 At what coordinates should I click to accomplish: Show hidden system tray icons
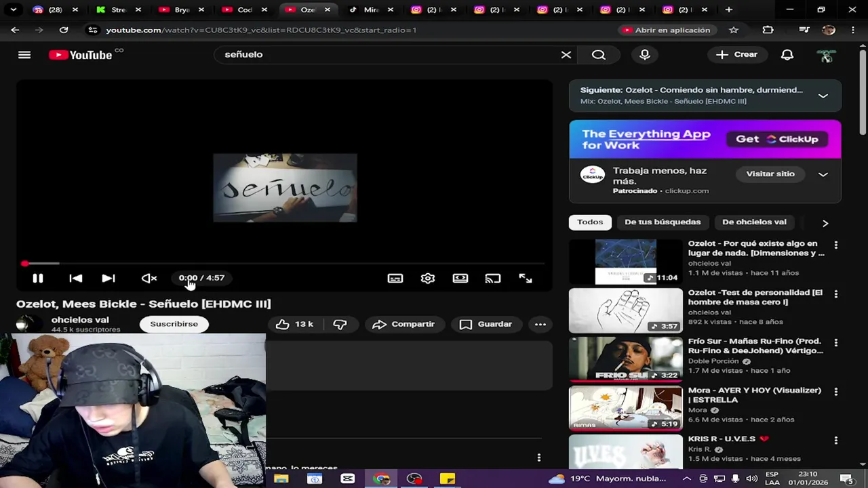(x=687, y=479)
